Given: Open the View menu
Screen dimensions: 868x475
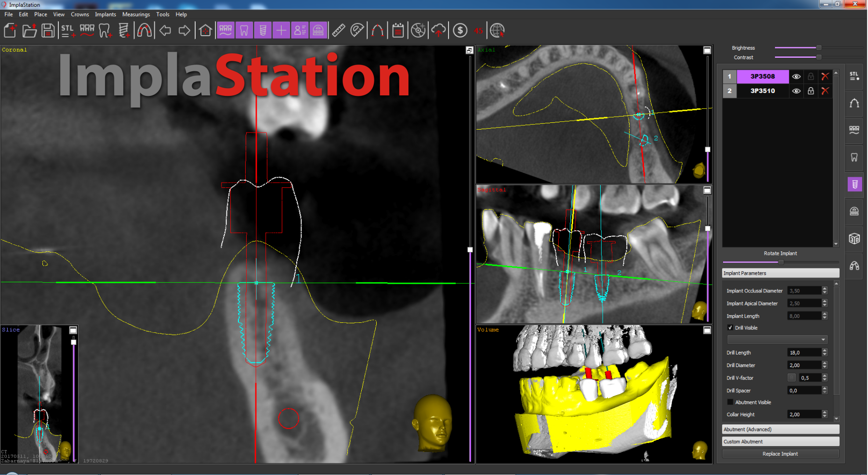Looking at the screenshot, I should 59,14.
